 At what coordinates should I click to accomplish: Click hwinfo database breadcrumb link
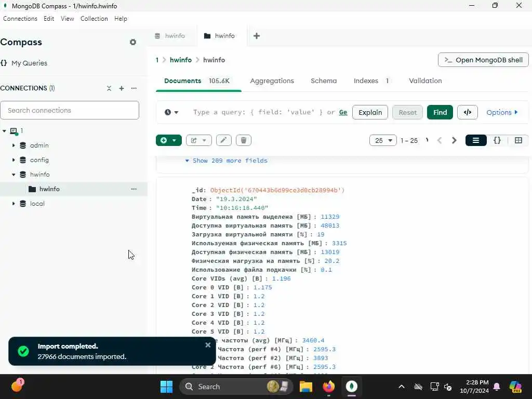(x=180, y=60)
